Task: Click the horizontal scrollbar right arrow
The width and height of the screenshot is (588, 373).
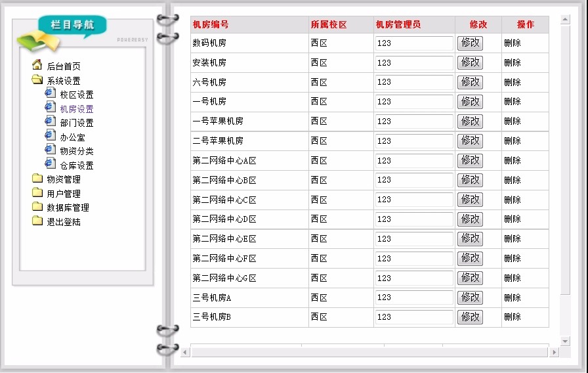Action: click(x=555, y=352)
